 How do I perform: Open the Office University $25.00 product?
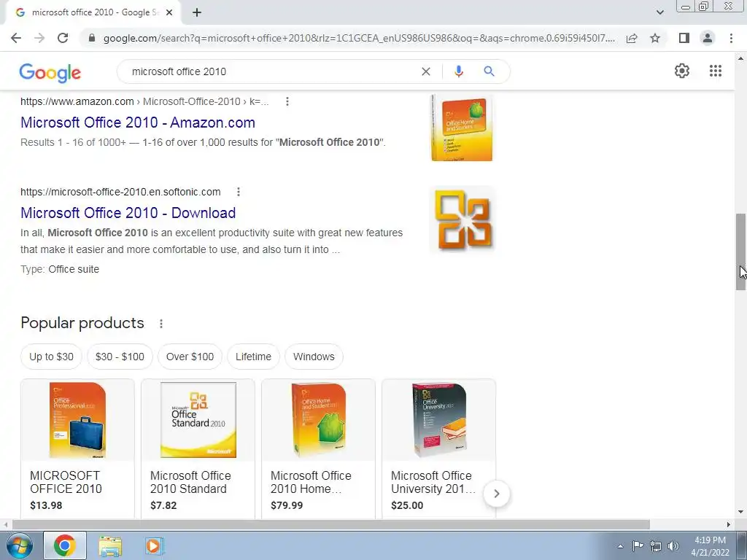click(438, 448)
